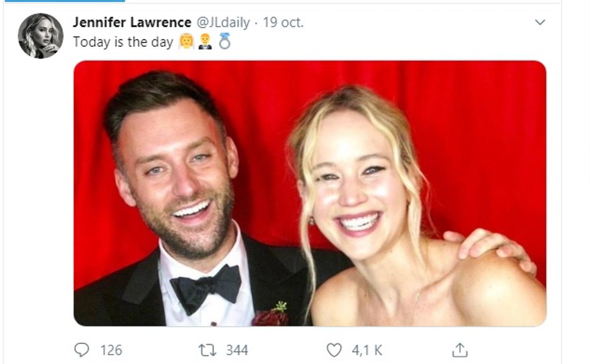Like the tweet with the heart icon
The height and width of the screenshot is (364, 590).
pos(336,351)
